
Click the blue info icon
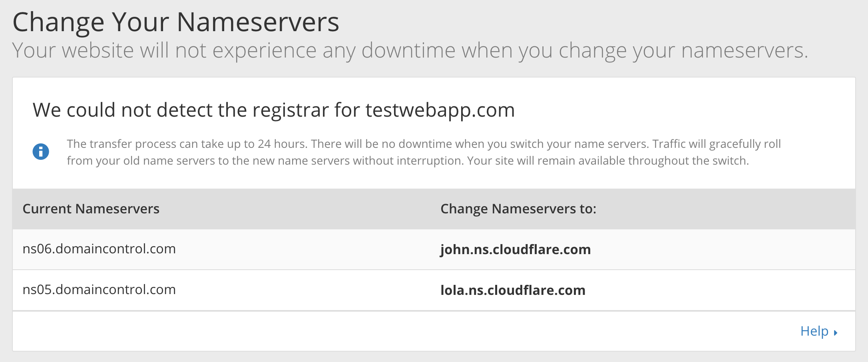(x=41, y=152)
